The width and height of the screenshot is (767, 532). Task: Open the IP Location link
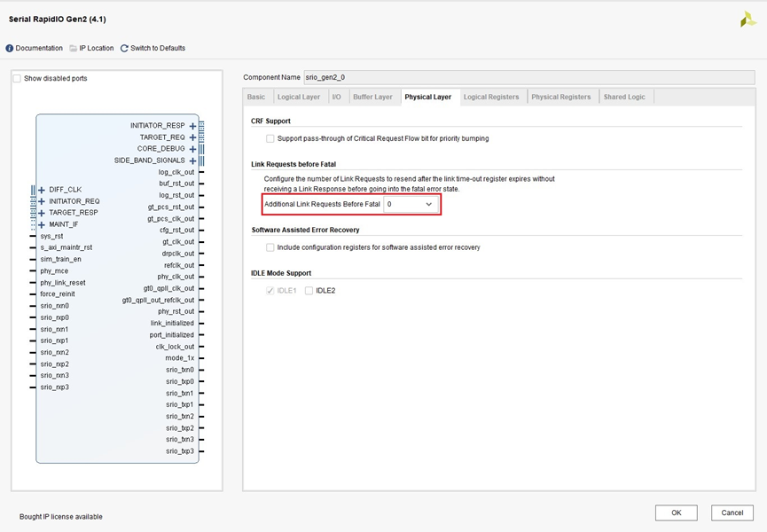pos(97,49)
